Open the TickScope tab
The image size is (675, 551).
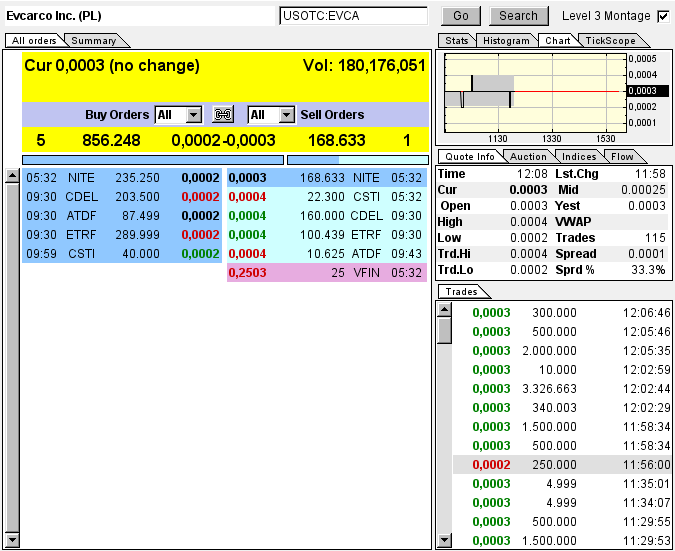(610, 40)
